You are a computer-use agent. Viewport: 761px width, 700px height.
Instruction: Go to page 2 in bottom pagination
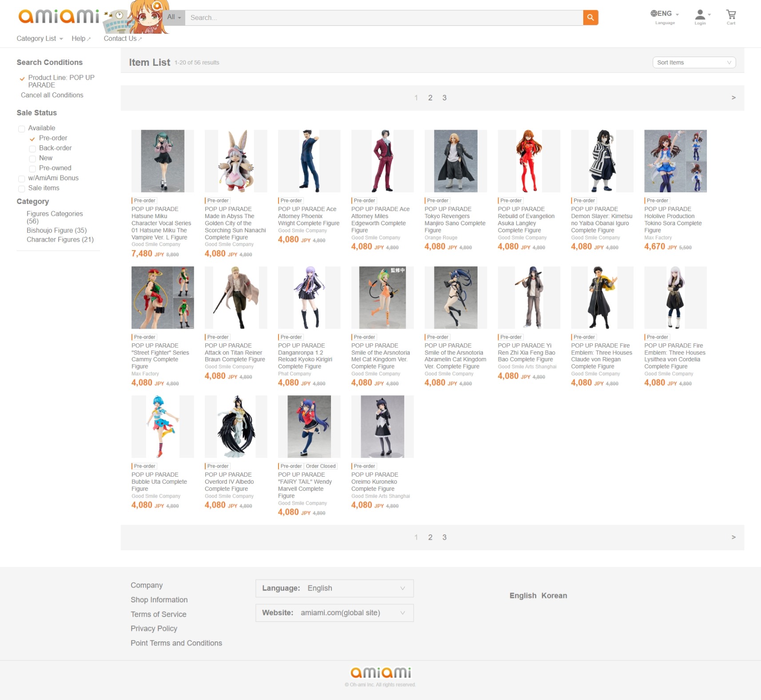[430, 537]
